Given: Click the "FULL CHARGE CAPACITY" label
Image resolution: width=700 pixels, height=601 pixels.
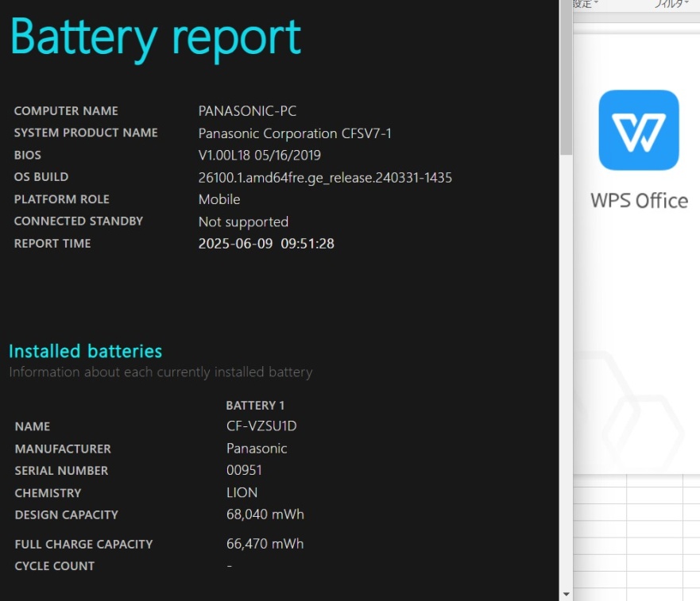Looking at the screenshot, I should [x=84, y=545].
